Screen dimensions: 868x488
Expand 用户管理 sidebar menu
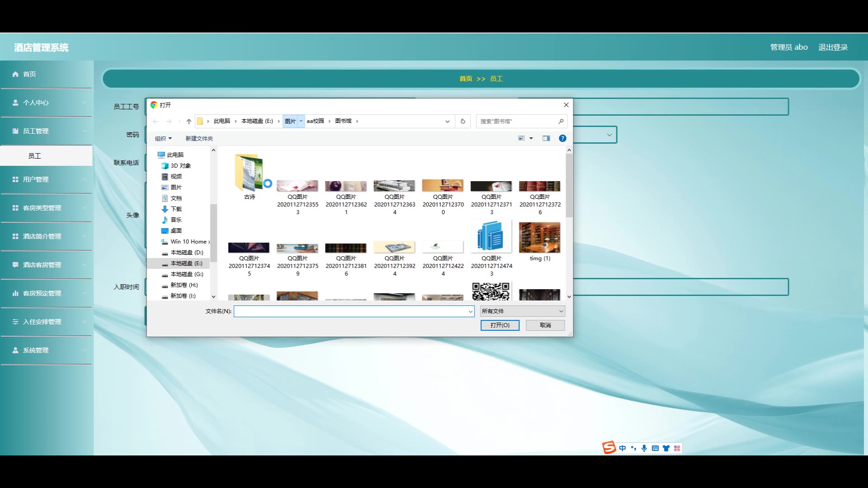[x=46, y=179]
